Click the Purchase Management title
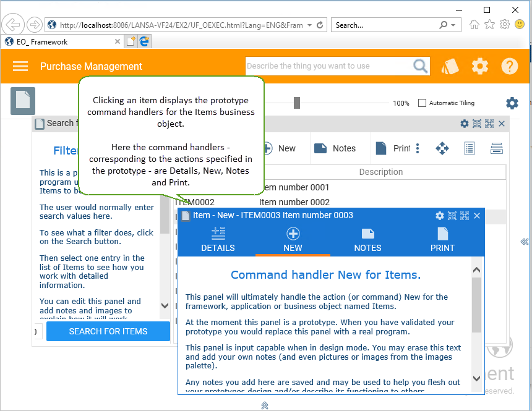 [x=91, y=66]
